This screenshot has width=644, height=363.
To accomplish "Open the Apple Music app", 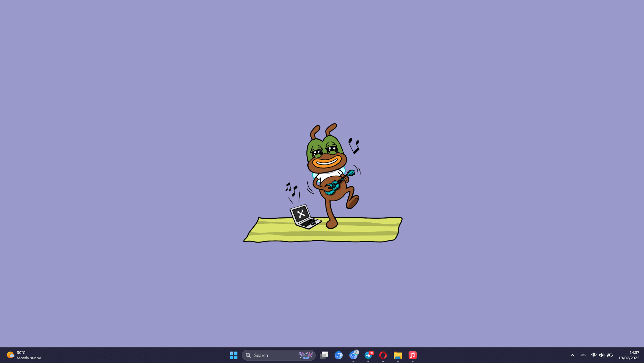I will pyautogui.click(x=413, y=355).
